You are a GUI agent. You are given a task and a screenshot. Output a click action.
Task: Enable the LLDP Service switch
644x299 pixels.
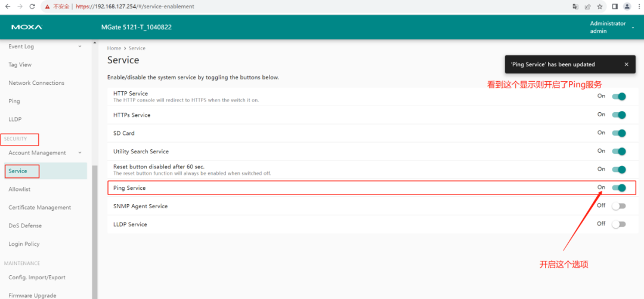pyautogui.click(x=618, y=224)
